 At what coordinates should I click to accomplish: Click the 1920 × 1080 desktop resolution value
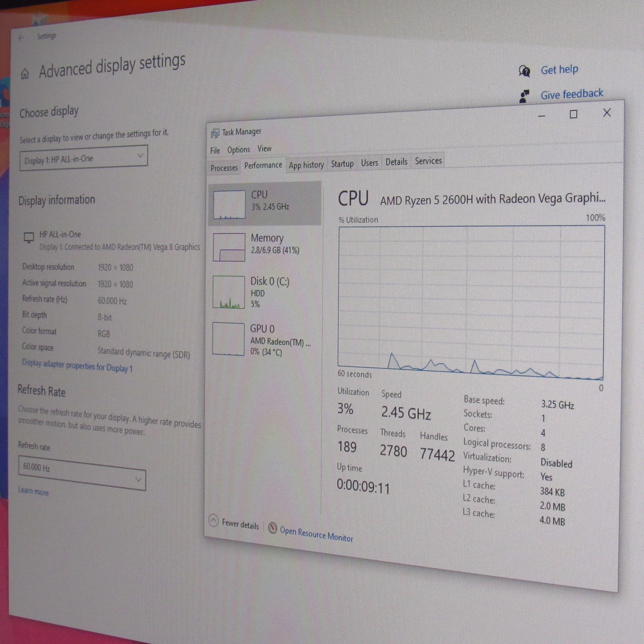[115, 267]
